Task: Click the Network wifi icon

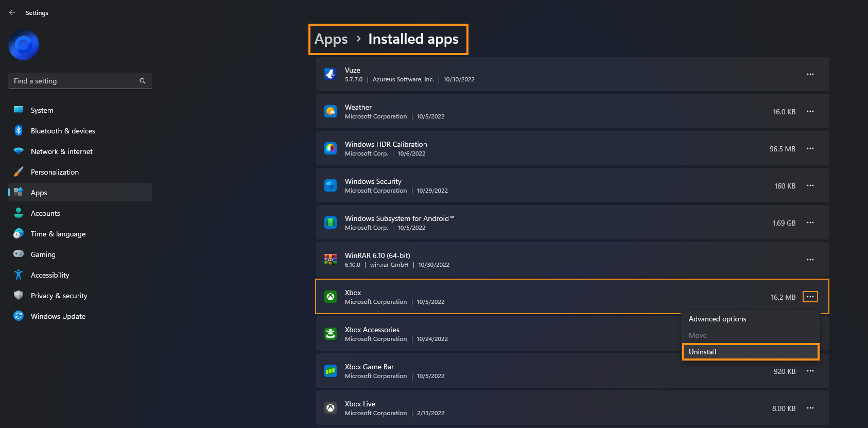Action: click(19, 151)
